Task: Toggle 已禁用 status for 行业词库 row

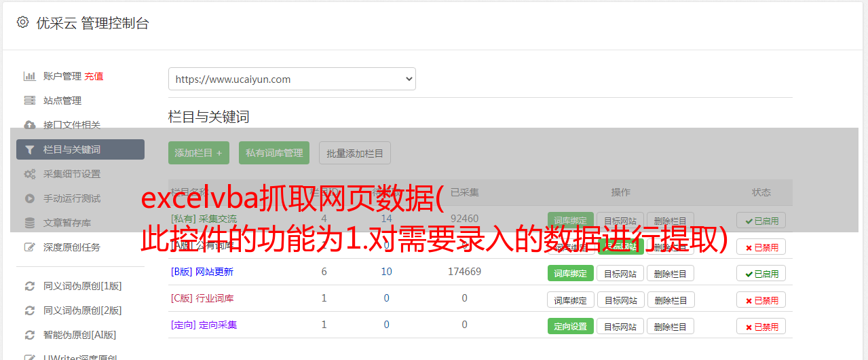Action: [761, 300]
